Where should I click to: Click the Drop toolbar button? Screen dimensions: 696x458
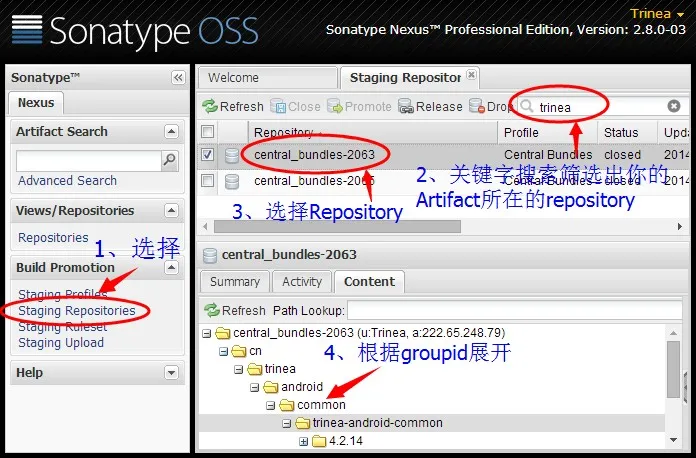(490, 107)
